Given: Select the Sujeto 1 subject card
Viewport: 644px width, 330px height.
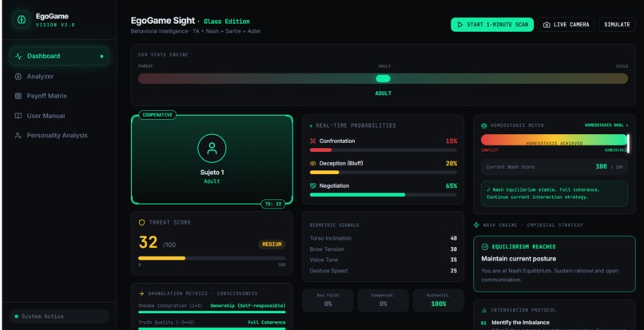Looking at the screenshot, I should 212,160.
